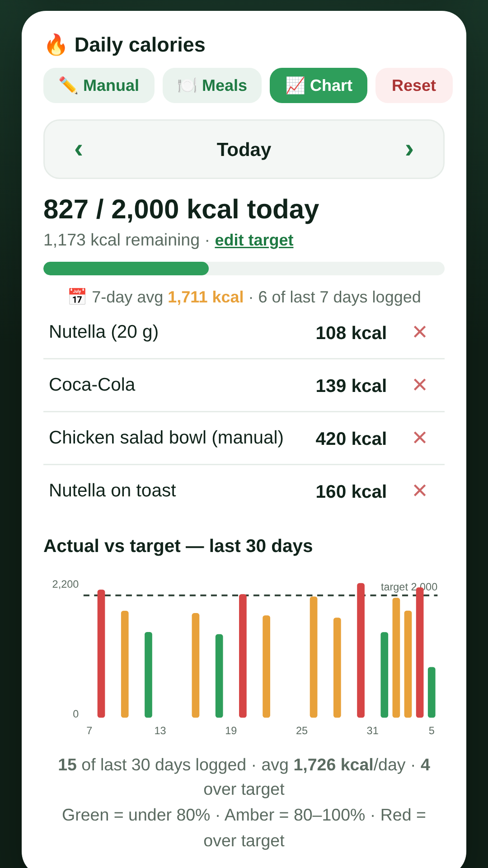
Task: Click the Today date label
Action: coord(244,150)
